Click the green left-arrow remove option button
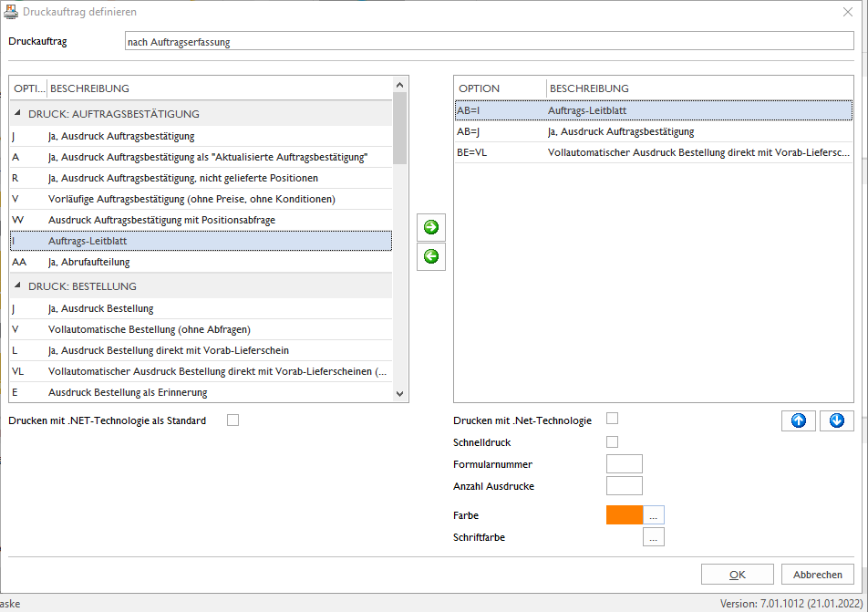 pyautogui.click(x=430, y=256)
